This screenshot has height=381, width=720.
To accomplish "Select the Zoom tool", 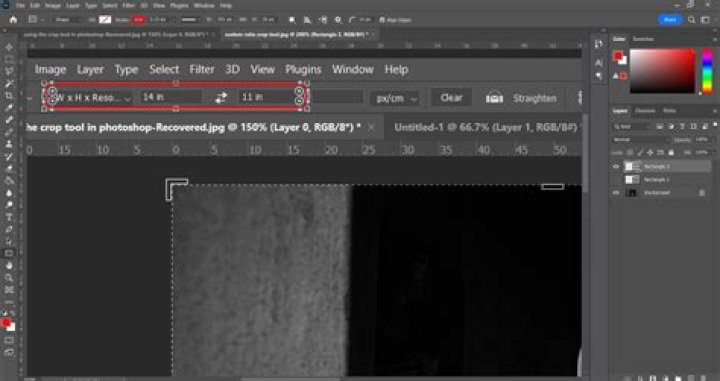I will [9, 277].
